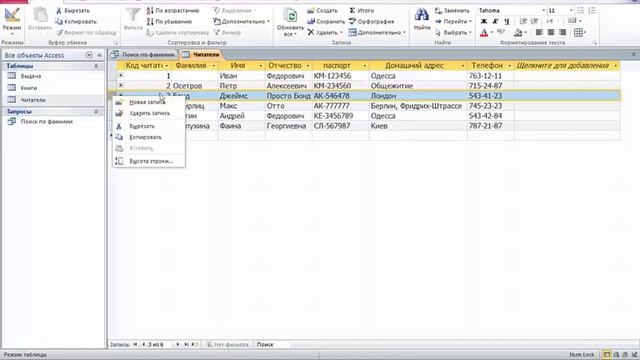Click Нет фильтра indicator

tap(227, 344)
